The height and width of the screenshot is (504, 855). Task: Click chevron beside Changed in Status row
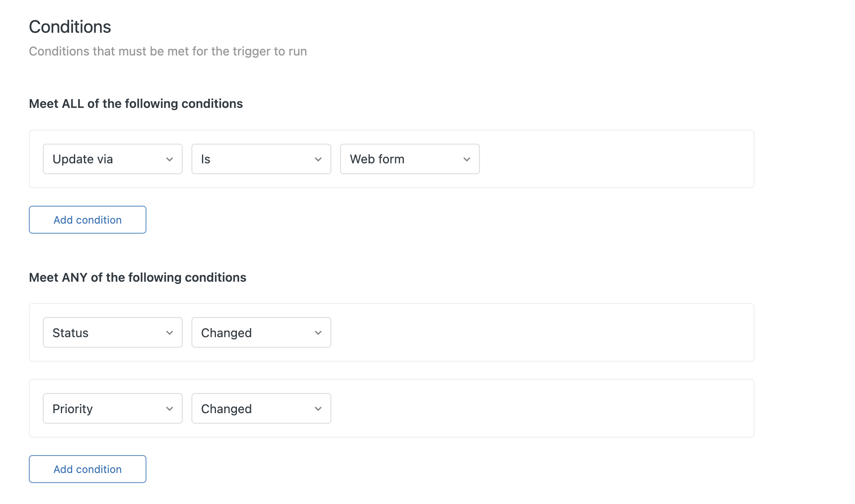click(318, 333)
